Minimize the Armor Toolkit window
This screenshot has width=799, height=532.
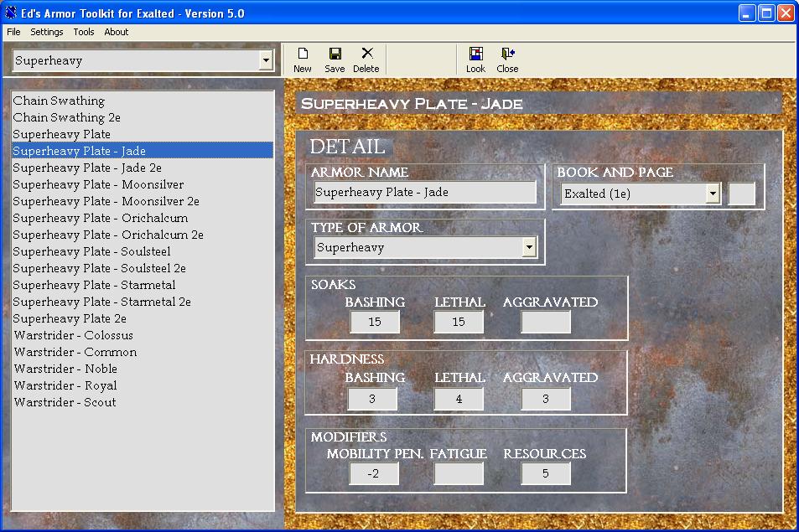coord(747,13)
